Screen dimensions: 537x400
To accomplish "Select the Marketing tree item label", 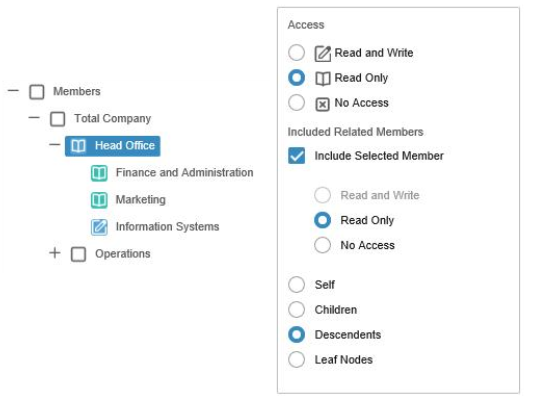I will coord(141,200).
